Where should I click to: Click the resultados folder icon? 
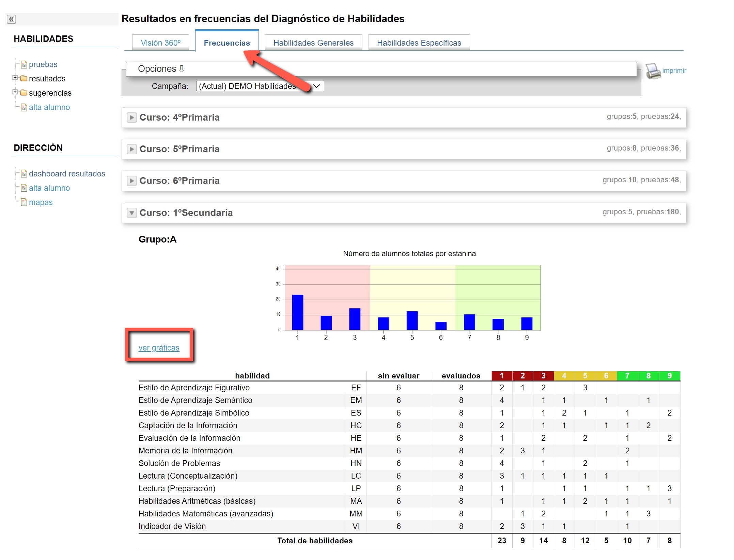pyautogui.click(x=24, y=78)
